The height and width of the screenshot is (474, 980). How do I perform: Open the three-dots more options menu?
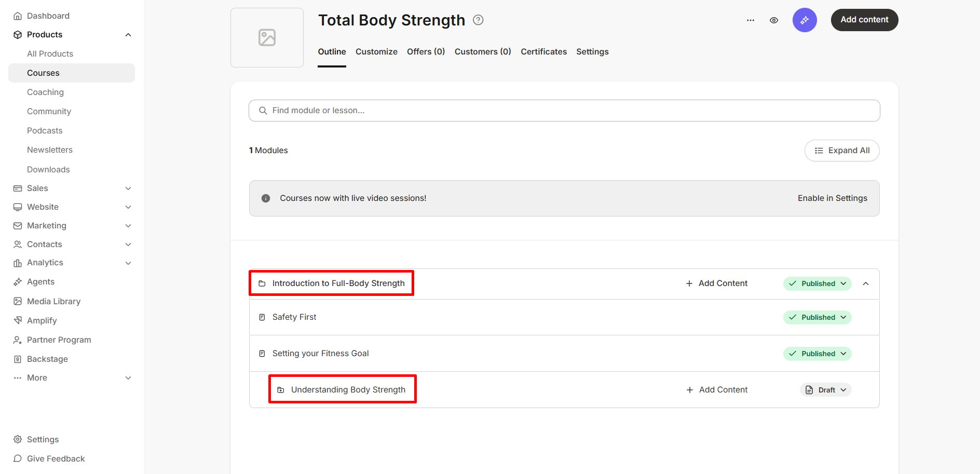click(x=751, y=20)
